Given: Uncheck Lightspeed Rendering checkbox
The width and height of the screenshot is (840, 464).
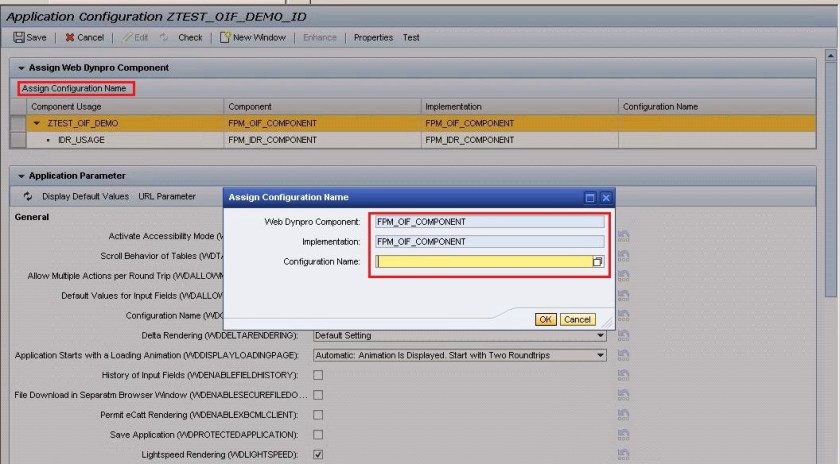Looking at the screenshot, I should point(318,454).
